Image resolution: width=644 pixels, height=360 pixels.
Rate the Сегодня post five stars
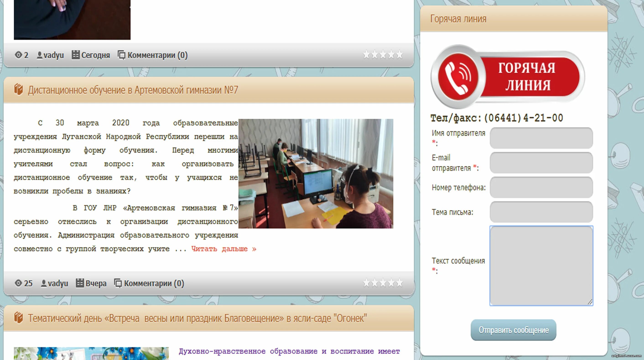click(400, 54)
